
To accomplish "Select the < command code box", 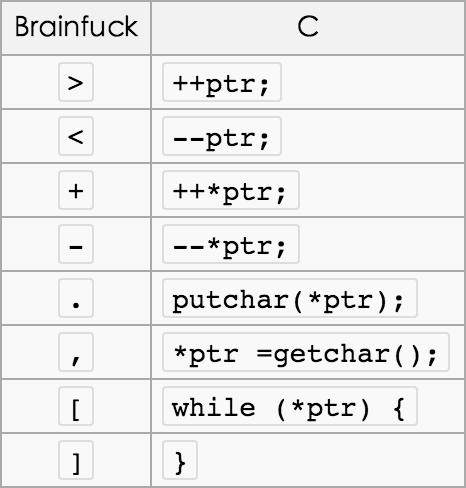I will click(x=76, y=136).
